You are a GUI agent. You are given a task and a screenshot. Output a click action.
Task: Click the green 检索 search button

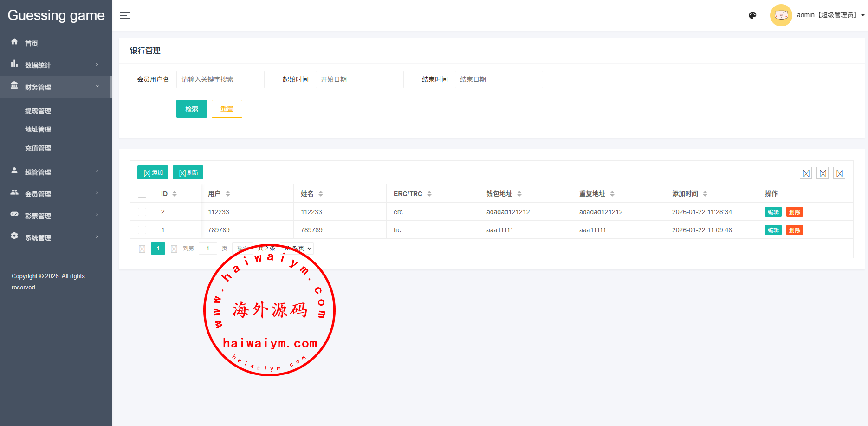[191, 109]
